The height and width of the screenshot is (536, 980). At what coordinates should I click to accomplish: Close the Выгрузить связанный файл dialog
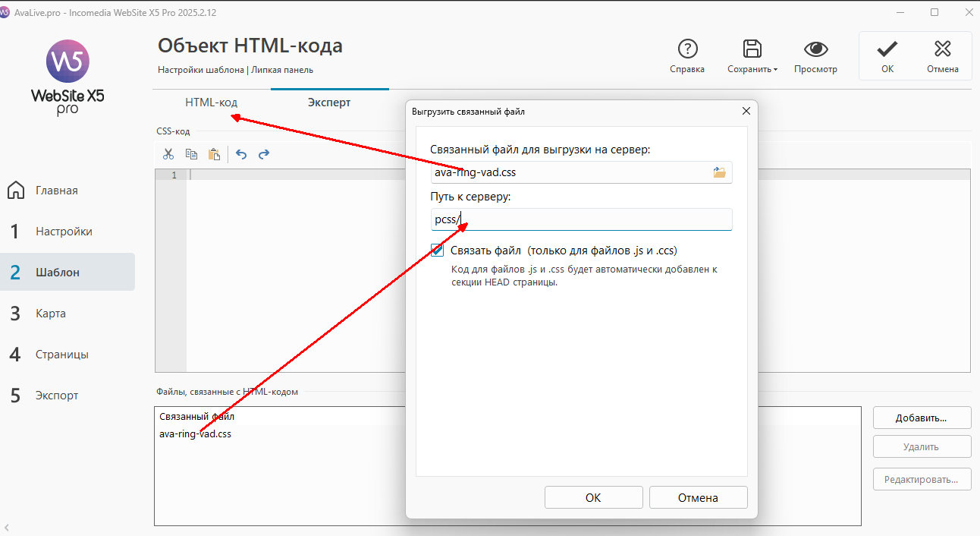[x=746, y=112]
